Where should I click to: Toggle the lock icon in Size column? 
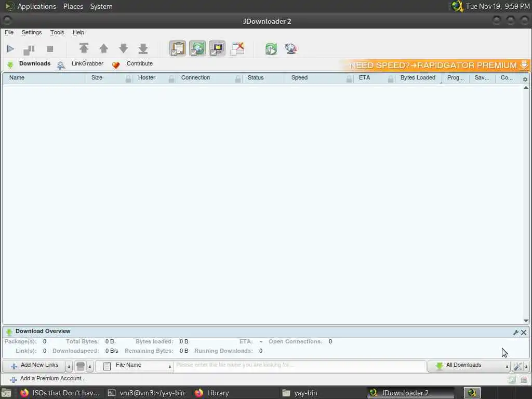point(128,79)
